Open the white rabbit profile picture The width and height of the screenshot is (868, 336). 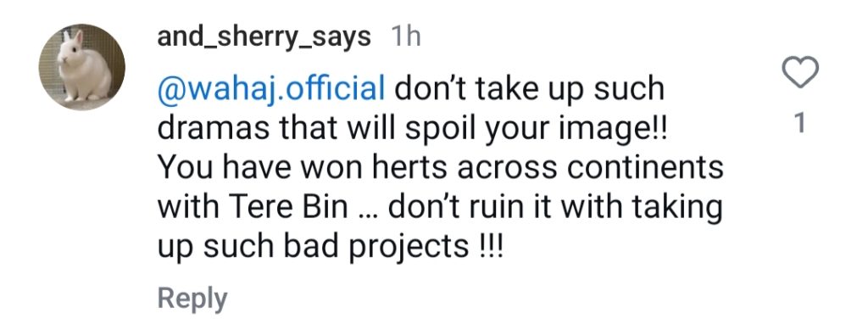82,67
